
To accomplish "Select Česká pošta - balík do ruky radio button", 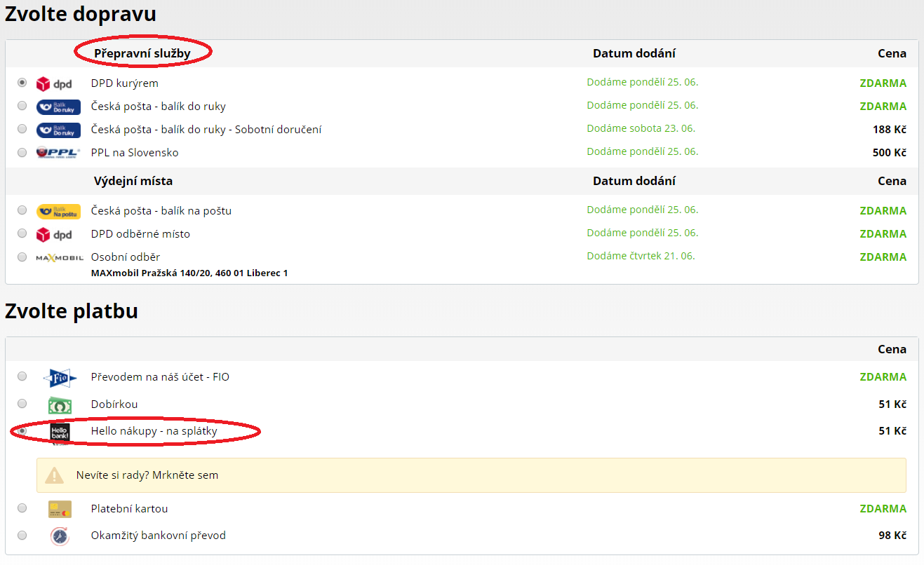I will [x=22, y=106].
